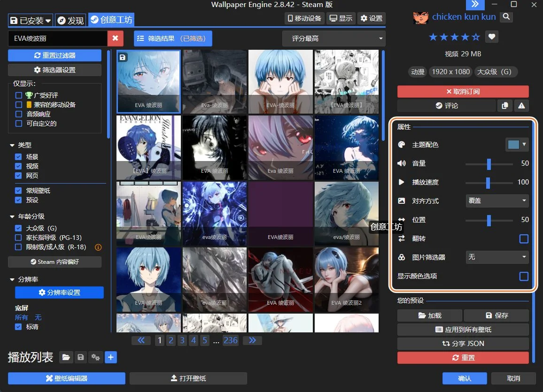
Task: Open the 主题配色 dropdown arrow
Action: [524, 144]
